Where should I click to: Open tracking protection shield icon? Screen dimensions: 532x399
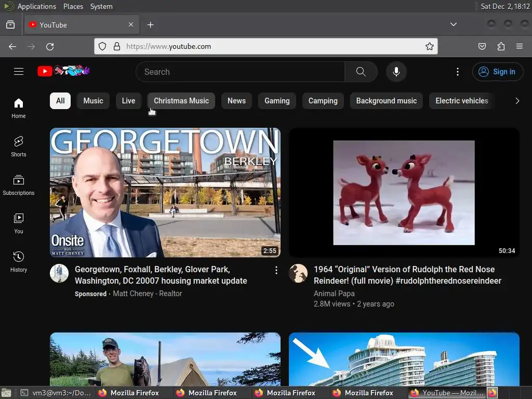tap(102, 46)
